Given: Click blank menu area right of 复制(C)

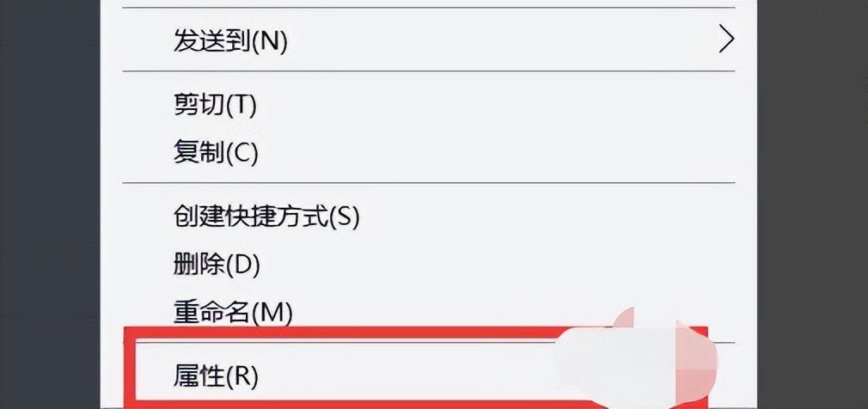Looking at the screenshot, I should pyautogui.click(x=498, y=151).
